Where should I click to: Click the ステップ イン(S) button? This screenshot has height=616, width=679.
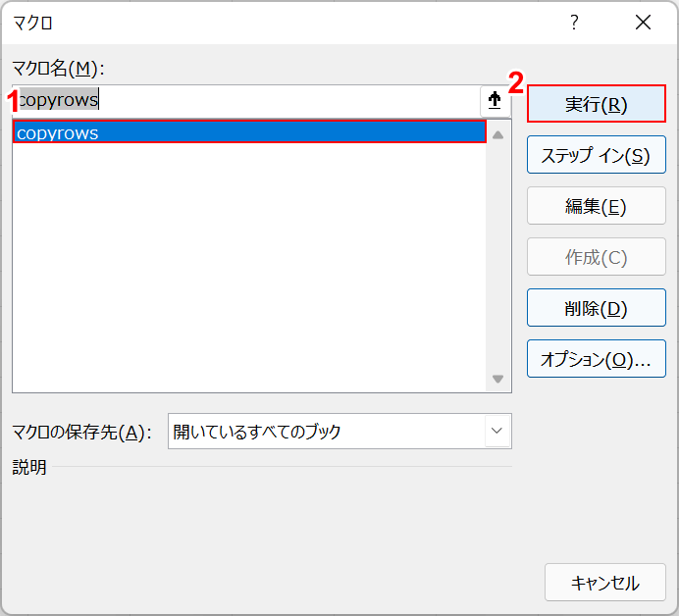tap(596, 155)
